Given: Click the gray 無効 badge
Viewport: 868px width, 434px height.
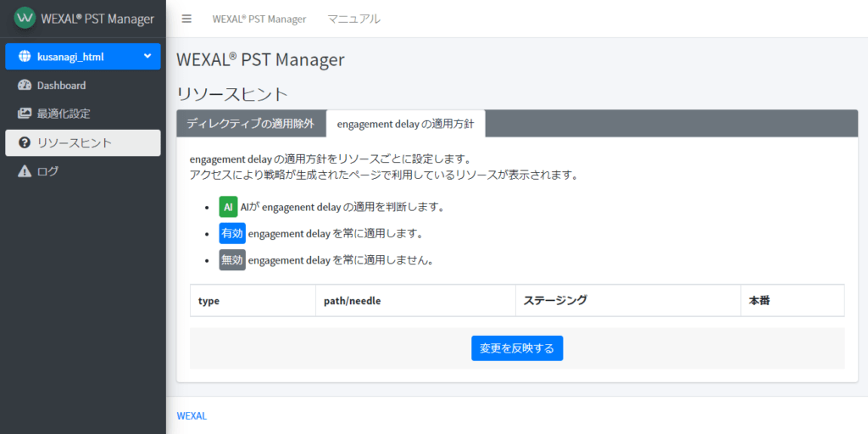Looking at the screenshot, I should 232,259.
